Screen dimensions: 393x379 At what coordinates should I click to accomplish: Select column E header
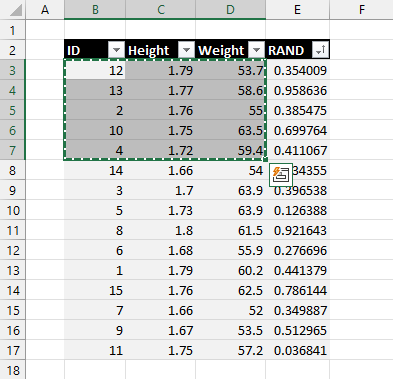click(x=298, y=10)
